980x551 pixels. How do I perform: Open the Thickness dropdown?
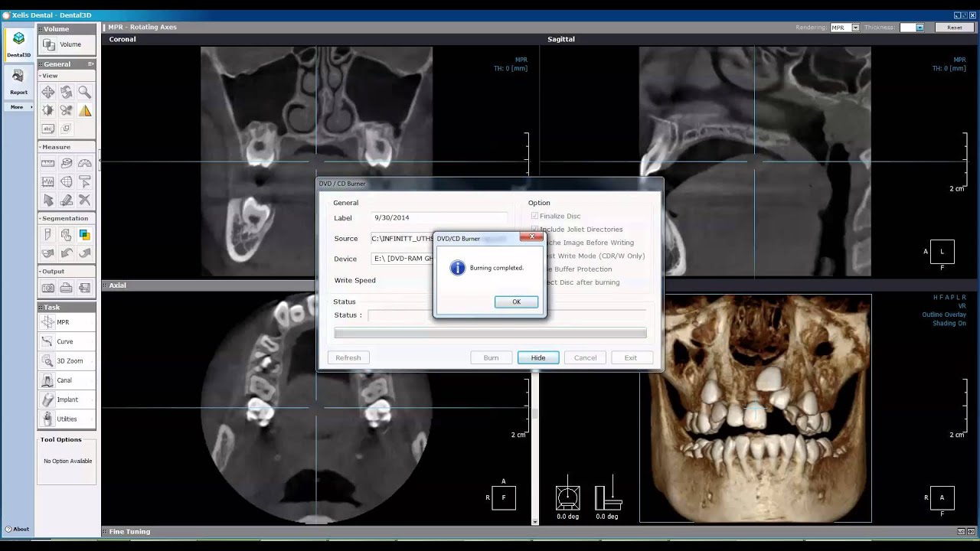920,28
